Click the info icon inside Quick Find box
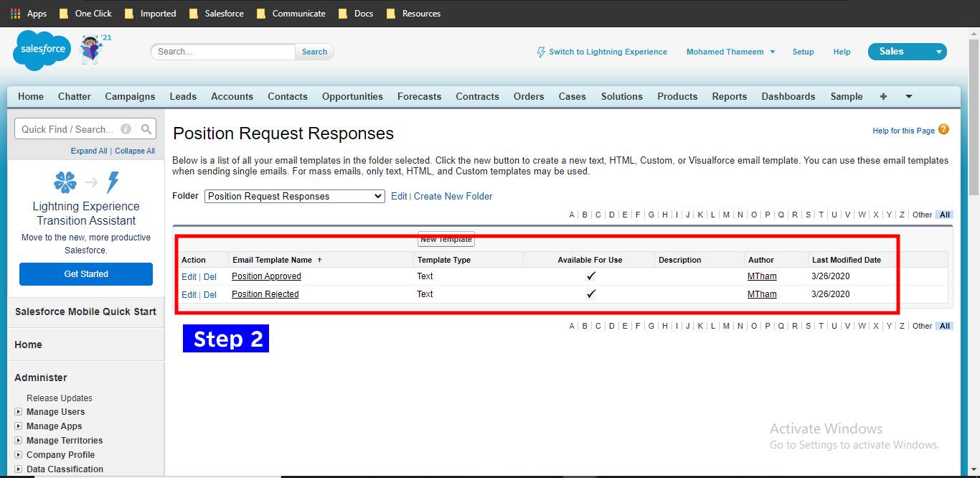 126,128
